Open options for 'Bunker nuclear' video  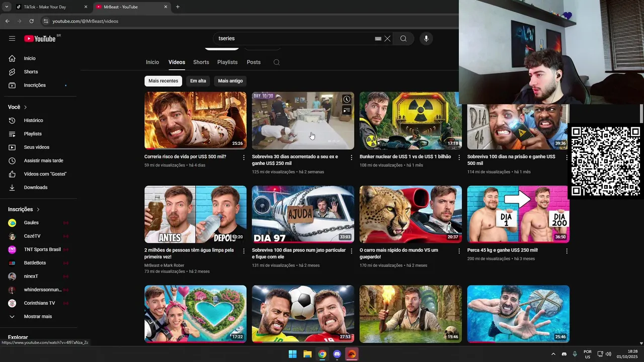pyautogui.click(x=459, y=157)
